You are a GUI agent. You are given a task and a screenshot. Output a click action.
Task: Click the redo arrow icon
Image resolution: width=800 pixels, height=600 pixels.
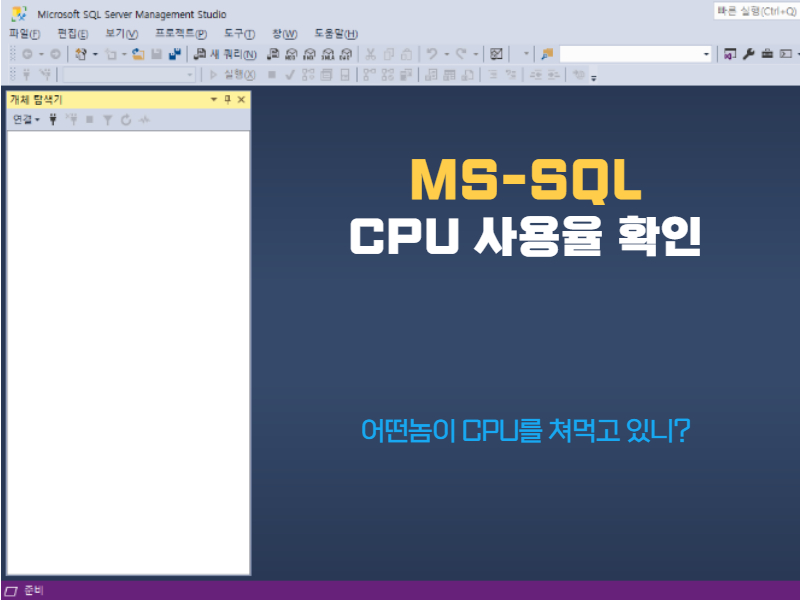(x=461, y=54)
